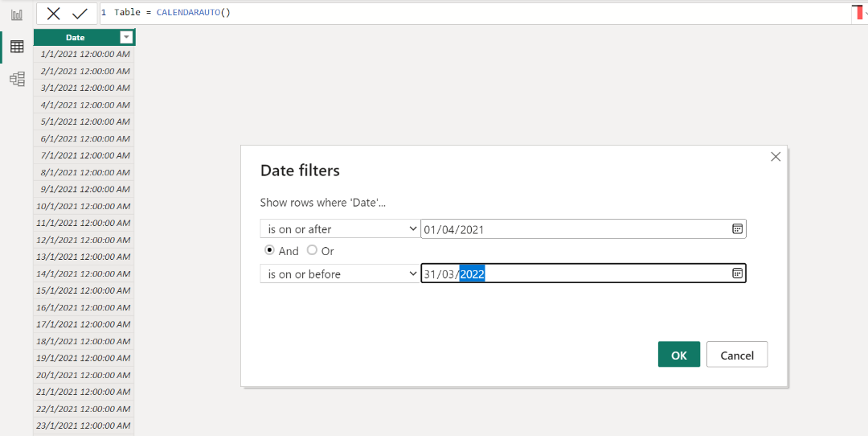Image resolution: width=868 pixels, height=436 pixels.
Task: Select cell 14/1/2021 12:00:00 AM
Action: coord(84,274)
